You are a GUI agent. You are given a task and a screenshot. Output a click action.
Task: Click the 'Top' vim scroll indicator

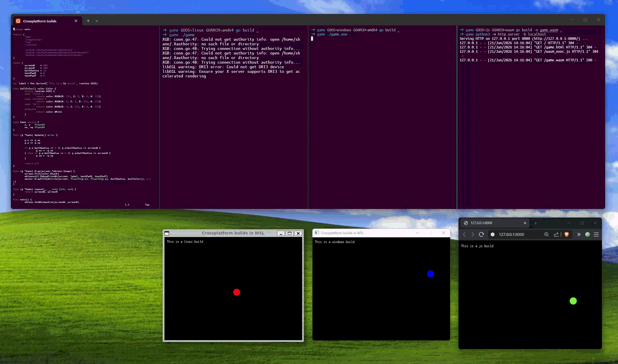pyautogui.click(x=147, y=205)
